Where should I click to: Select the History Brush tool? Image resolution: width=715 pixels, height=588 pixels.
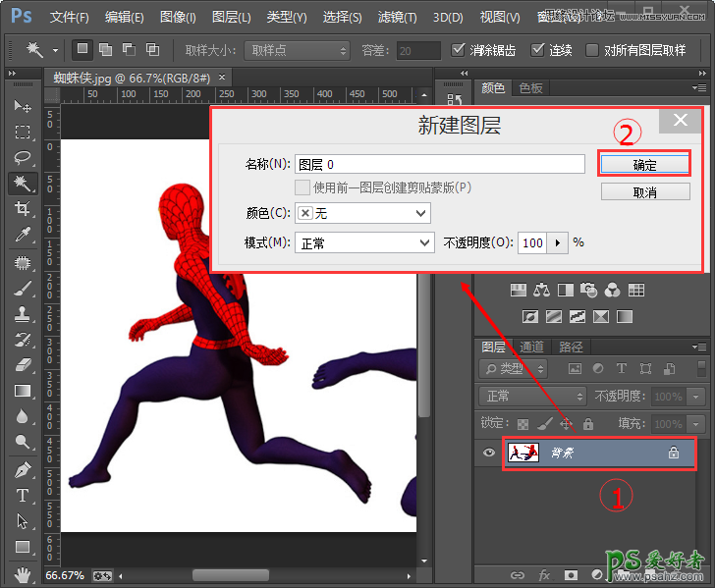(x=22, y=340)
